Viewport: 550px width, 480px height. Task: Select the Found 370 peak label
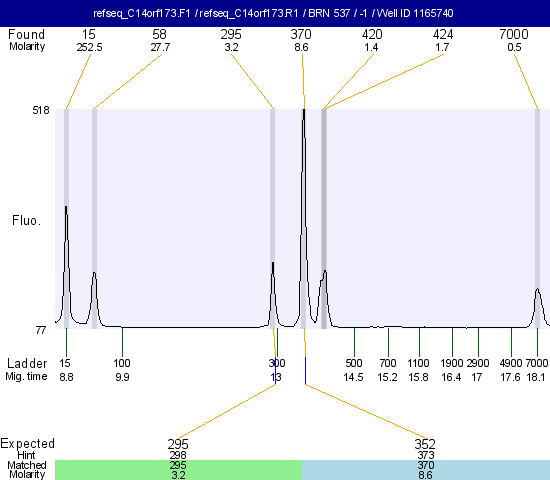click(x=301, y=35)
